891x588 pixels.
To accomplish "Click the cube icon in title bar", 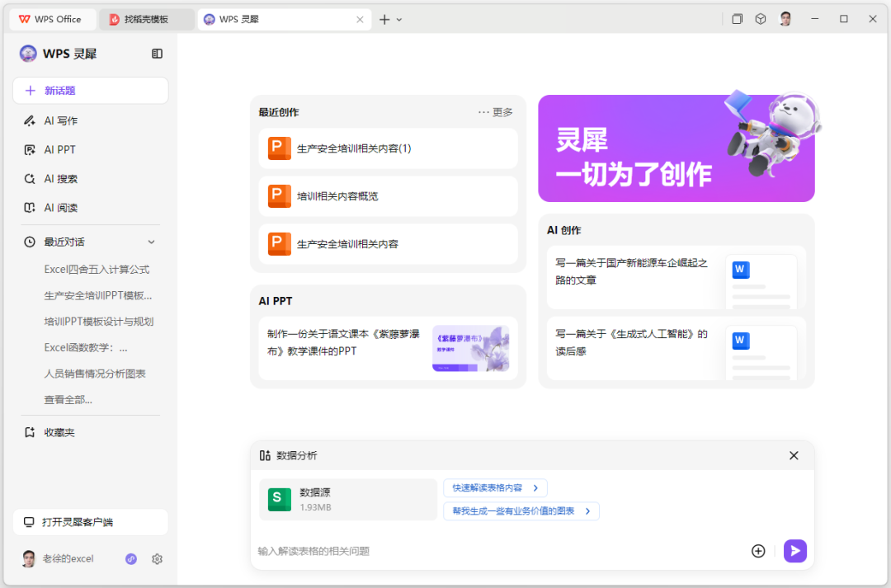I will [761, 19].
